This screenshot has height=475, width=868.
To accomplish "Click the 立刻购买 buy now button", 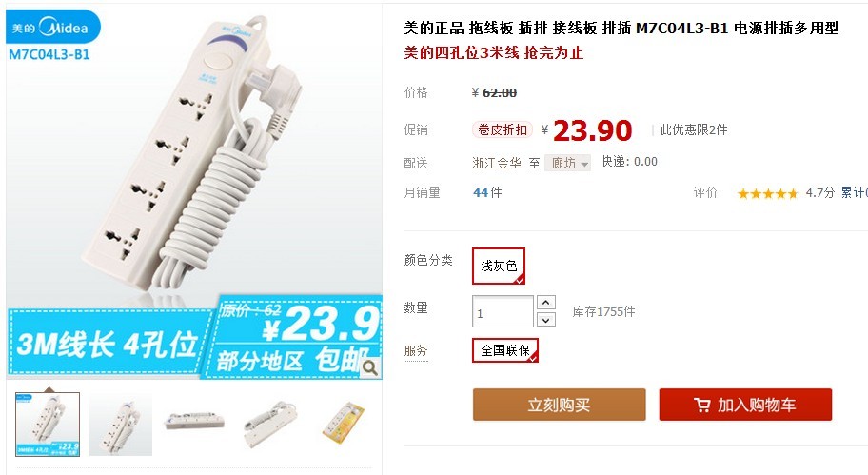I will click(559, 405).
